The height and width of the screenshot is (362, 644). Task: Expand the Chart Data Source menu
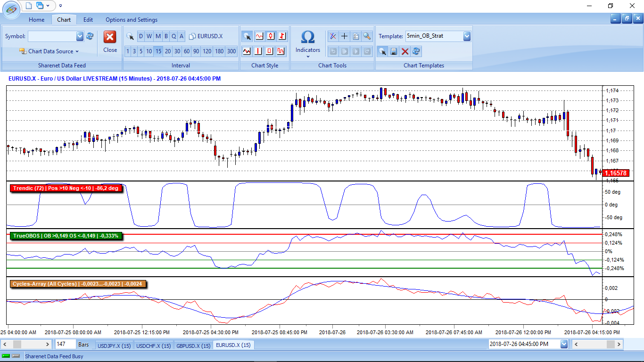point(53,51)
